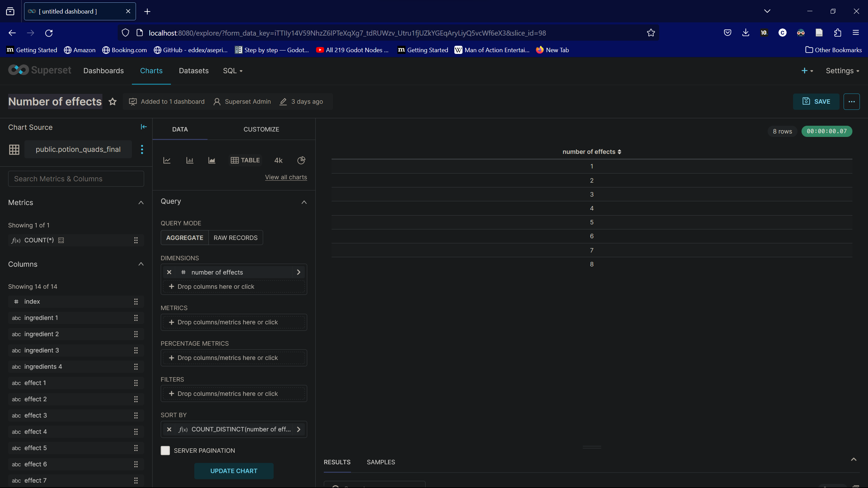This screenshot has width=868, height=488.
Task: Select Aggregate query mode
Action: [x=184, y=238]
